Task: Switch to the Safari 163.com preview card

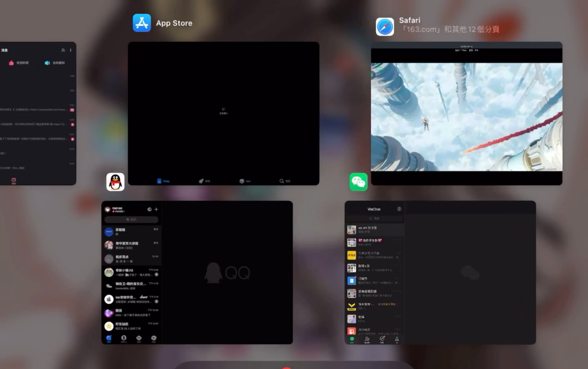Action: pyautogui.click(x=467, y=113)
